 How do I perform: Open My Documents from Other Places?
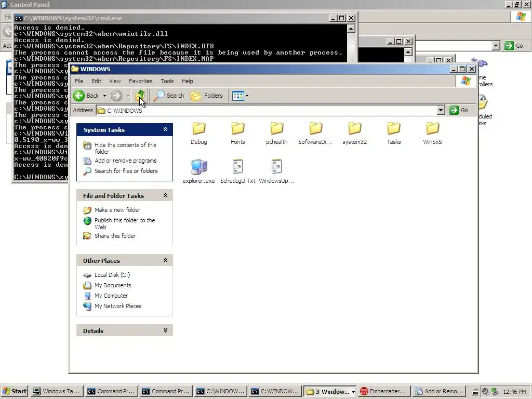tap(113, 285)
